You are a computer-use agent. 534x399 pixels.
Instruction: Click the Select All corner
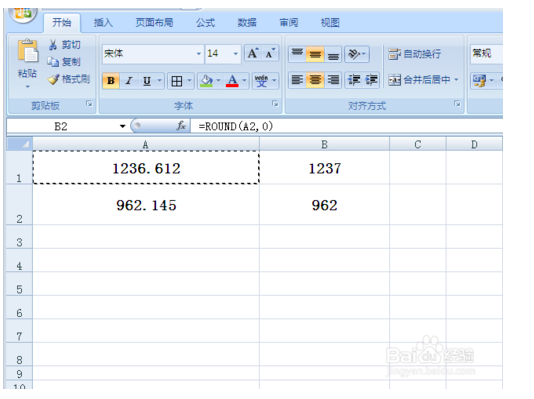coord(20,144)
